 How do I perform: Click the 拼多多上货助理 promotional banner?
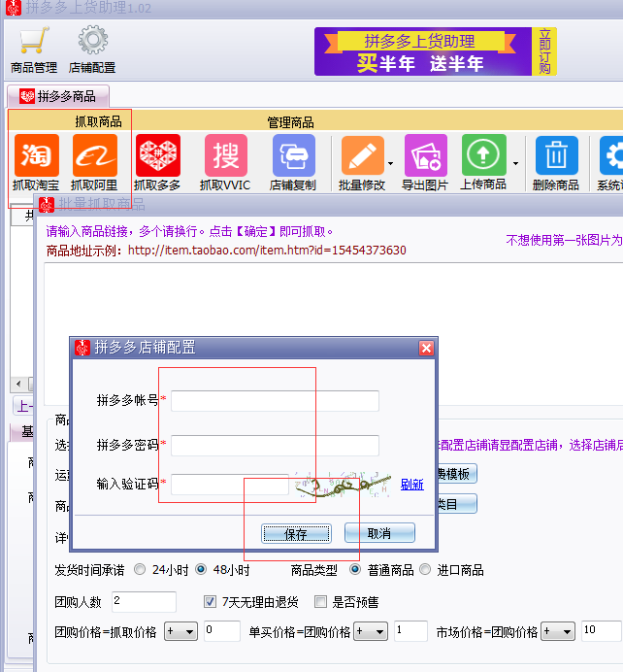click(423, 51)
